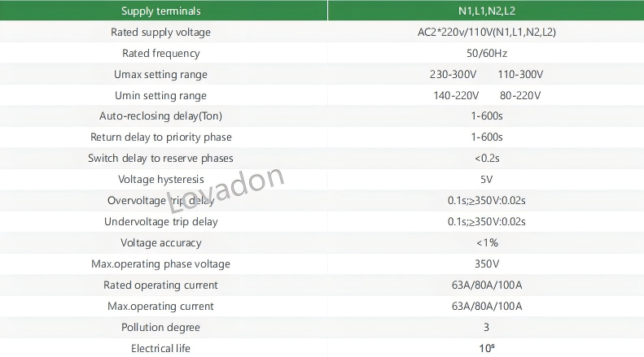Select the Rated operating current value '63A/80A/100A'
This screenshot has width=644, height=357.
pyautogui.click(x=487, y=285)
